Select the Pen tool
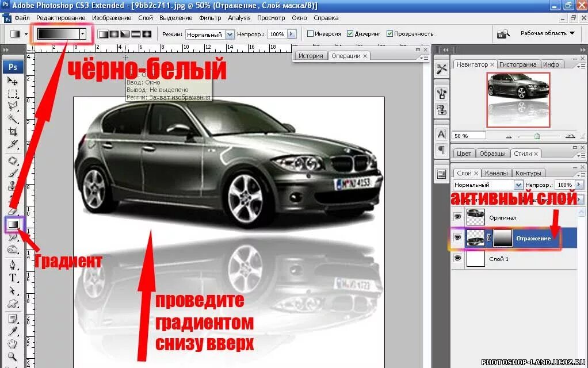Screen dimensions: 588x368 point(13,265)
